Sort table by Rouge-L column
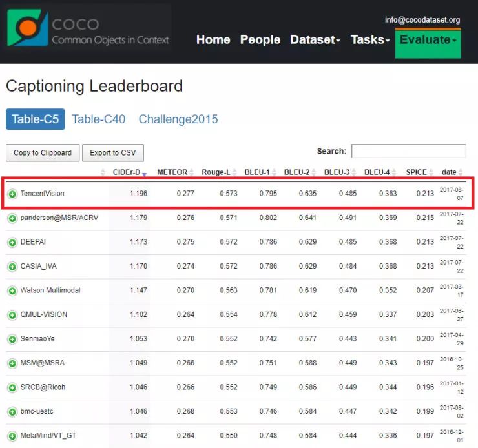Viewport: 478px width, 448px height. coord(219,172)
